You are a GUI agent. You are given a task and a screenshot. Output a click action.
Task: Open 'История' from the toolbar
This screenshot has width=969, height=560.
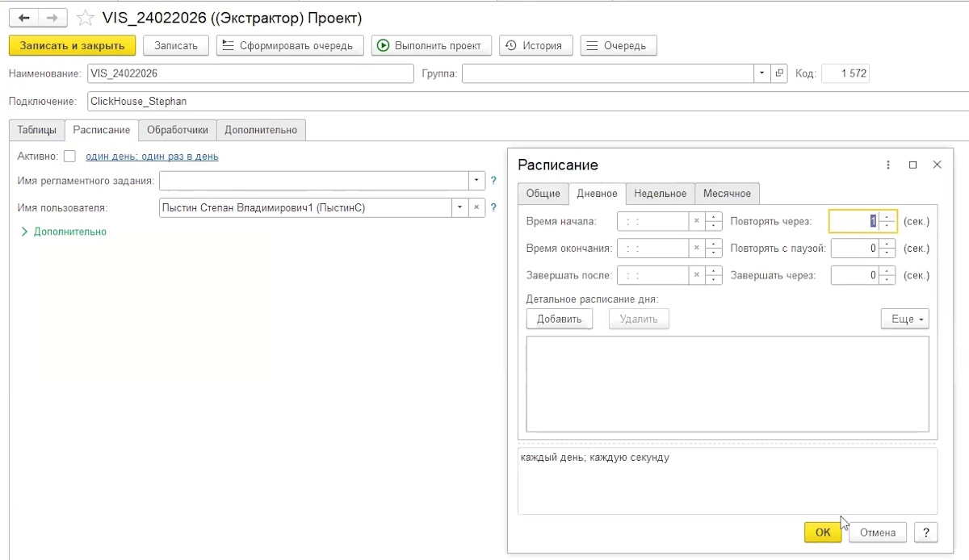[x=536, y=45]
